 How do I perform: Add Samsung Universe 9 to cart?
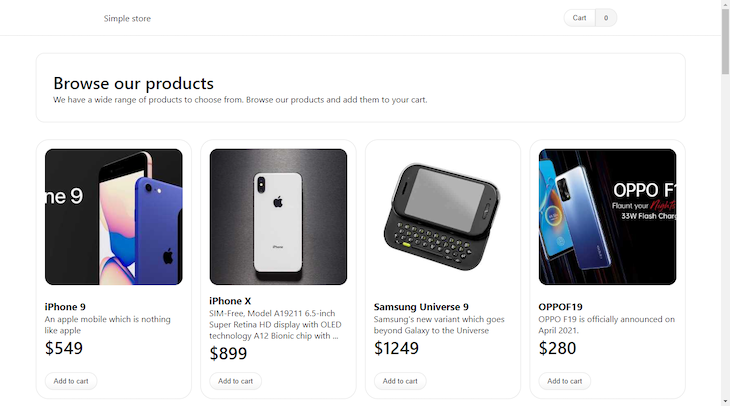[x=400, y=381]
